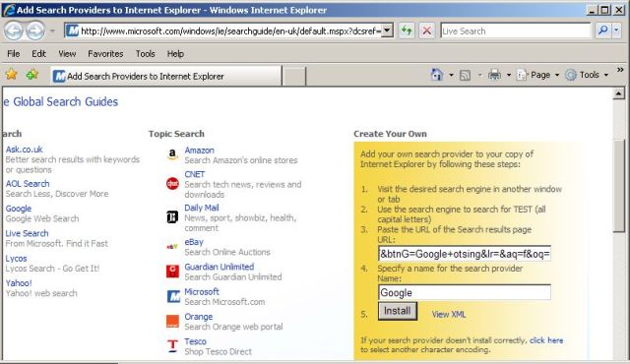Click the Orange logo icon

172,322
